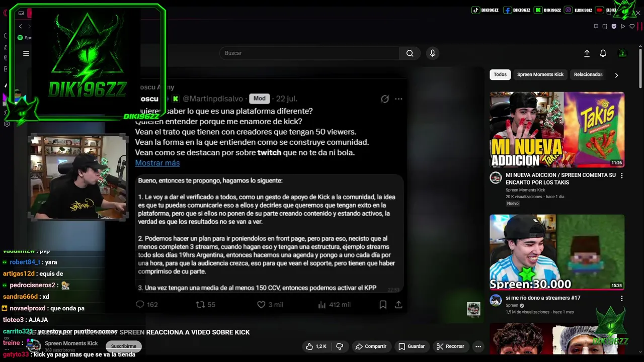Dislike the video with thumbs down

pyautogui.click(x=340, y=346)
